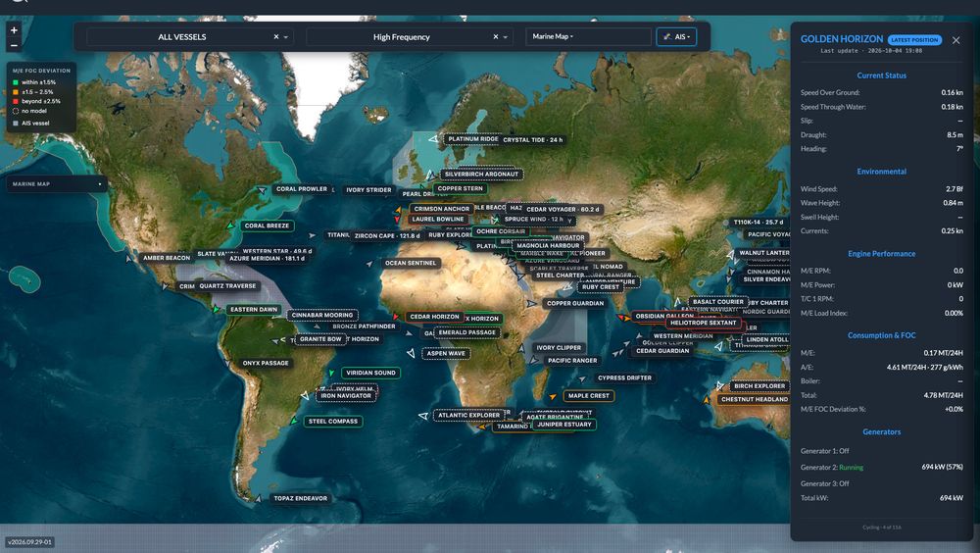
Task: Click the 'Last update' timestamp text
Action: tap(870, 51)
